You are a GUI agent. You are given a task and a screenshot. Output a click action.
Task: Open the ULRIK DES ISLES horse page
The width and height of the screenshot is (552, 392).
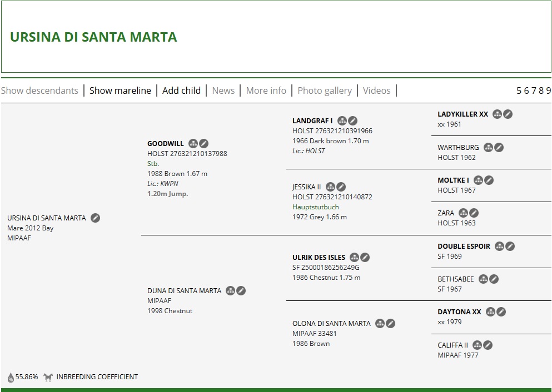point(319,257)
